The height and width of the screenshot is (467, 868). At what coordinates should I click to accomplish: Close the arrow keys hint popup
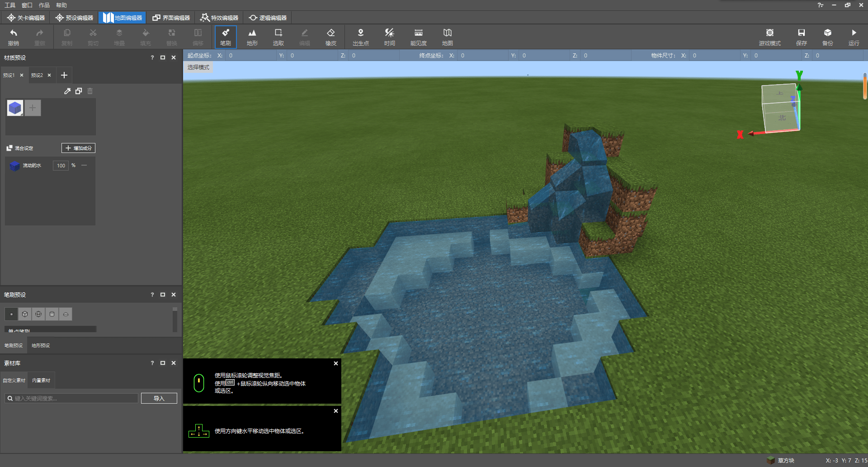pyautogui.click(x=336, y=411)
